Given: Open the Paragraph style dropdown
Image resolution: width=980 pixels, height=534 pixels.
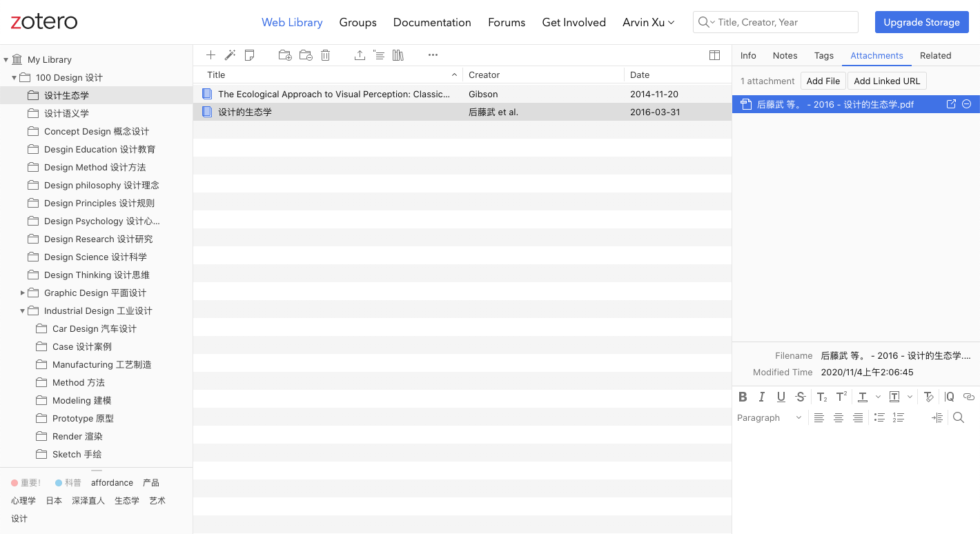Looking at the screenshot, I should pyautogui.click(x=770, y=417).
